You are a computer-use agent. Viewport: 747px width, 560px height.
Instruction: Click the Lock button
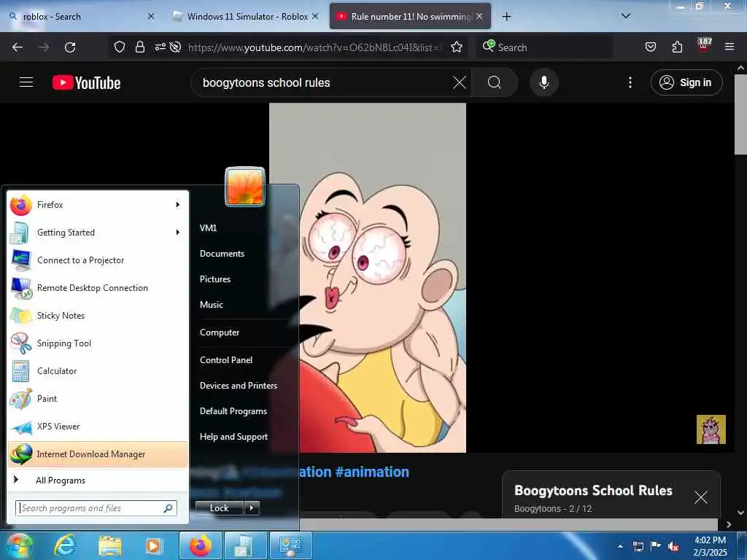[x=219, y=508]
